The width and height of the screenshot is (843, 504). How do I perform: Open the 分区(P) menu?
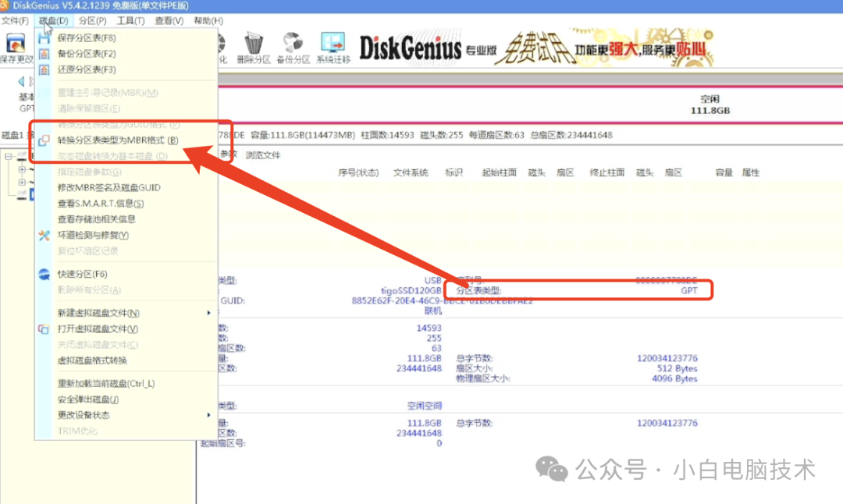pyautogui.click(x=92, y=20)
